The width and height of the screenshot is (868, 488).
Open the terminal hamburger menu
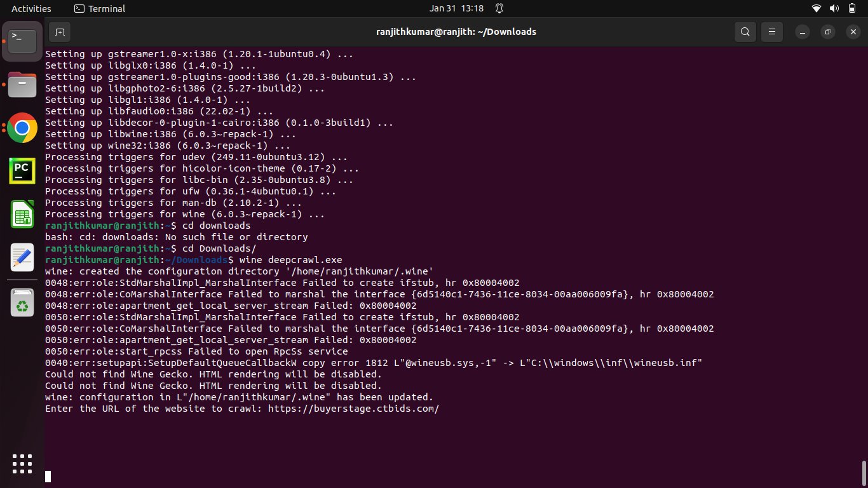tap(772, 32)
